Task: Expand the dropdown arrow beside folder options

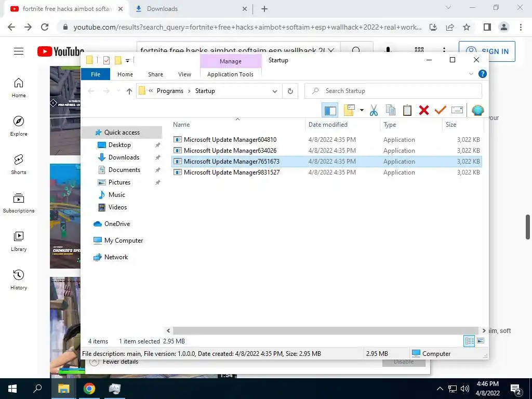Action: coord(362,110)
